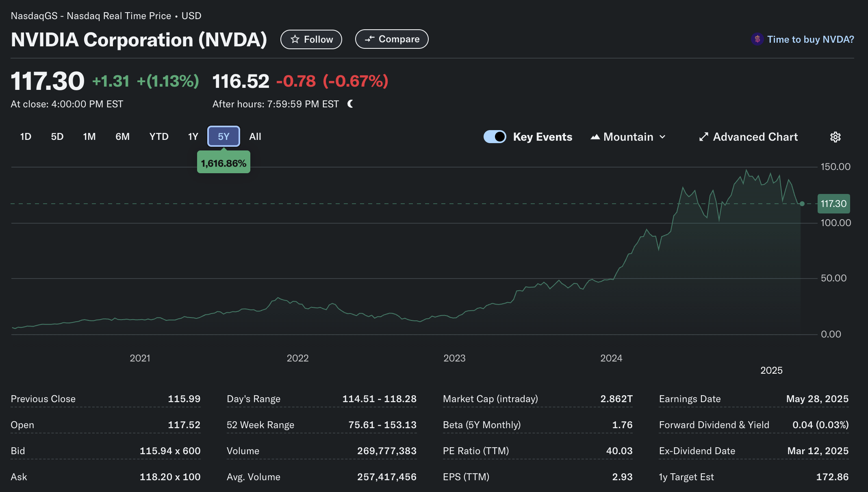Click the NVIDIA Corporation (NVDA) heading
Viewport: 868px width, 492px height.
[139, 40]
